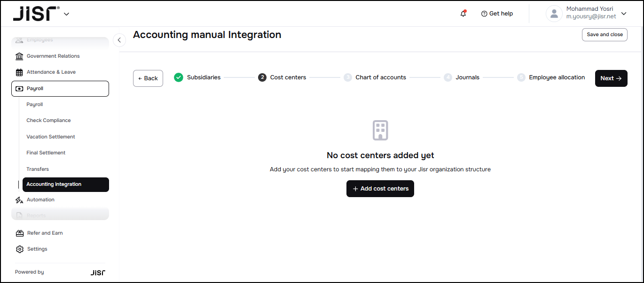The image size is (644, 283).
Task: Open Vacation Settlement submenu item
Action: click(x=51, y=137)
